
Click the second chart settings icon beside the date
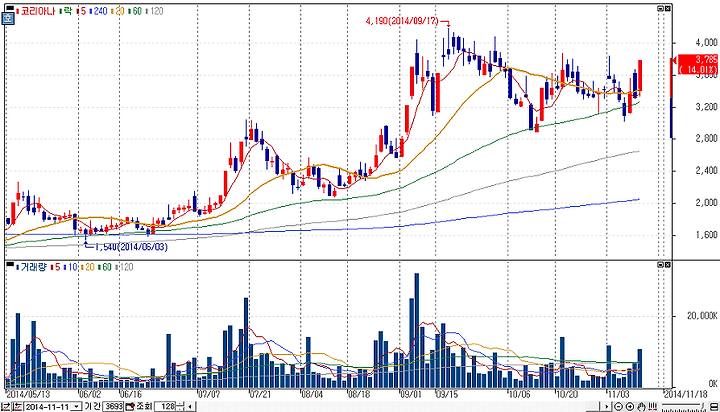[x=17, y=406]
